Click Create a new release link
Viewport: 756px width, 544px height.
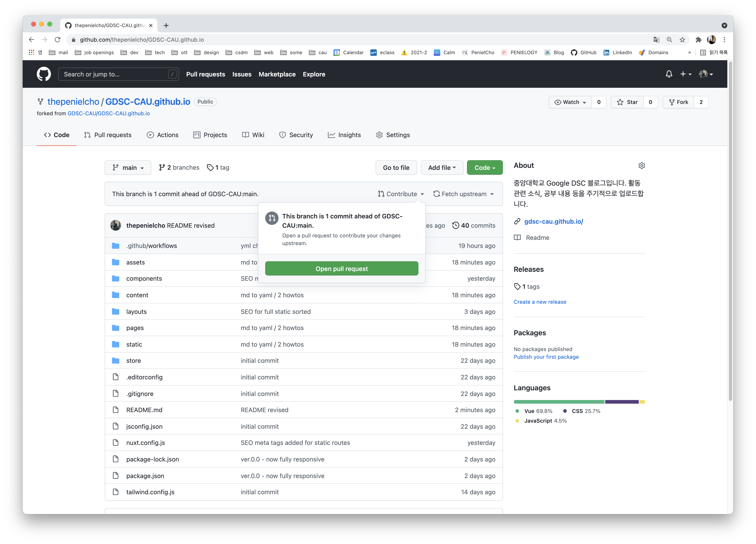pos(540,302)
